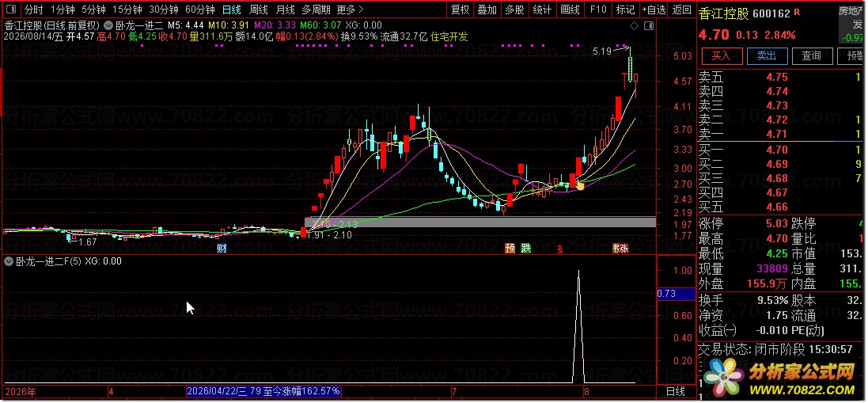This screenshot has width=868, height=403.
Task: Open F10 company info
Action: [x=598, y=10]
